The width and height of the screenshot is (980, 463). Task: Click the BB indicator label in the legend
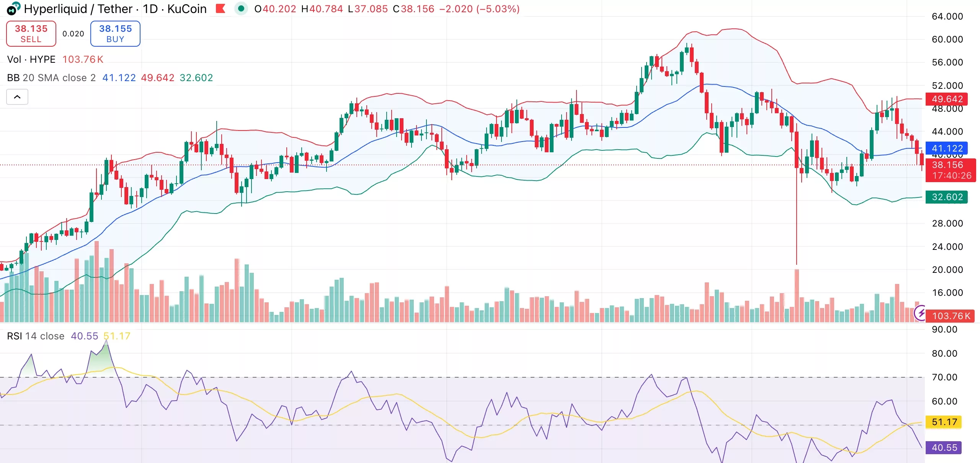(13, 78)
